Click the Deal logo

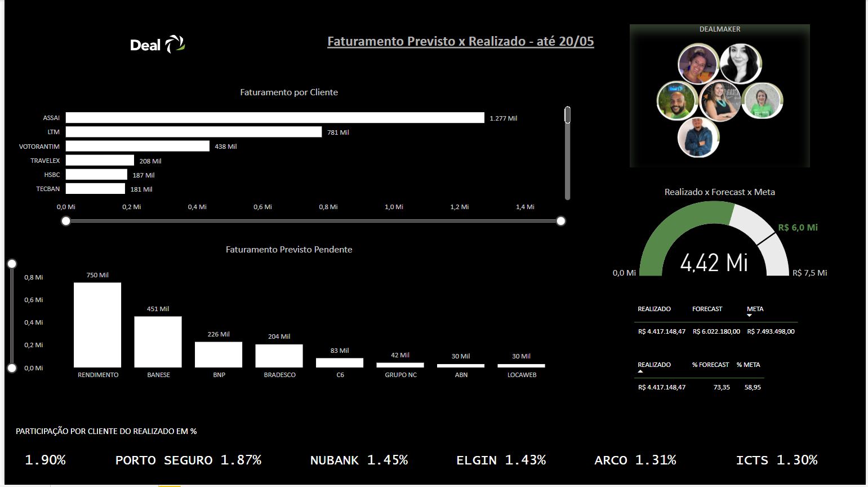(x=157, y=45)
